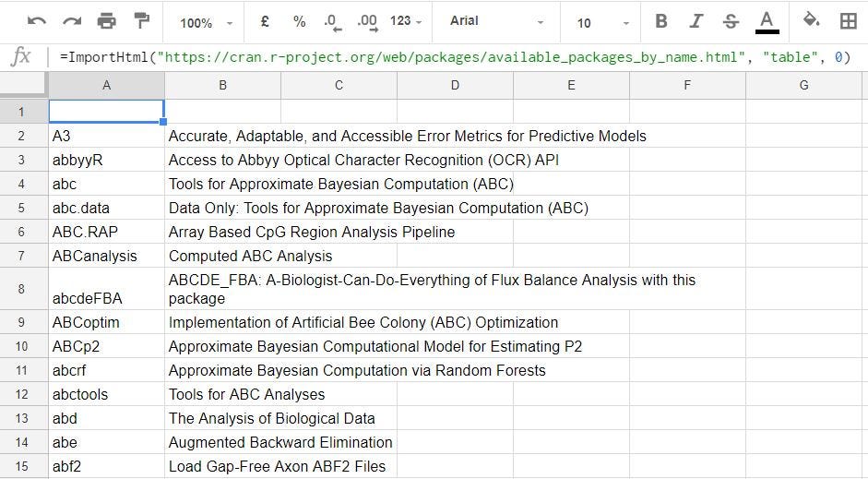Viewport: 868px width, 479px height.
Task: Click cell containing abd
Action: (106, 418)
